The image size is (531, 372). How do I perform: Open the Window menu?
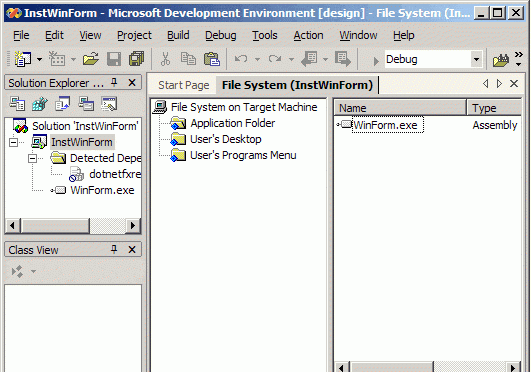[x=358, y=35]
